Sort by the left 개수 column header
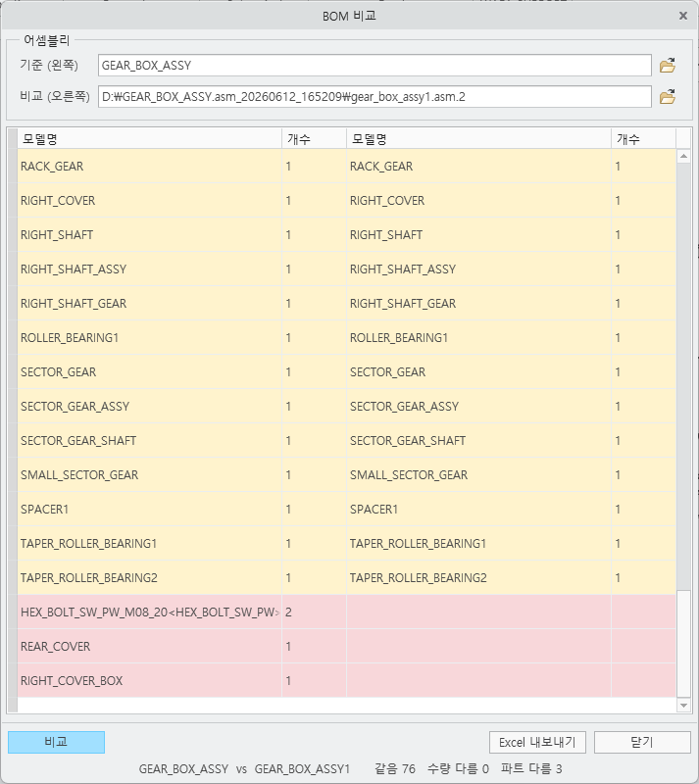Image resolution: width=699 pixels, height=784 pixels. pos(315,139)
